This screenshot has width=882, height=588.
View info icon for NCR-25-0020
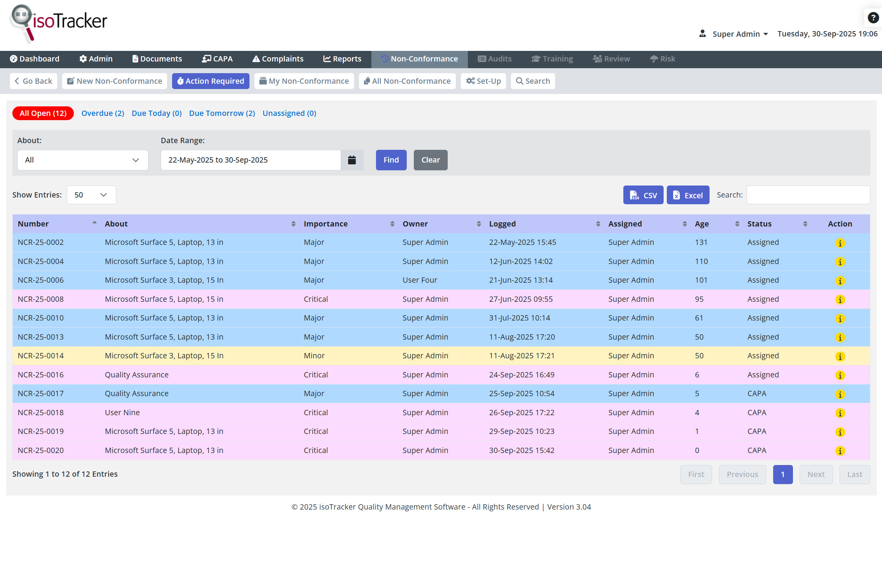point(840,451)
